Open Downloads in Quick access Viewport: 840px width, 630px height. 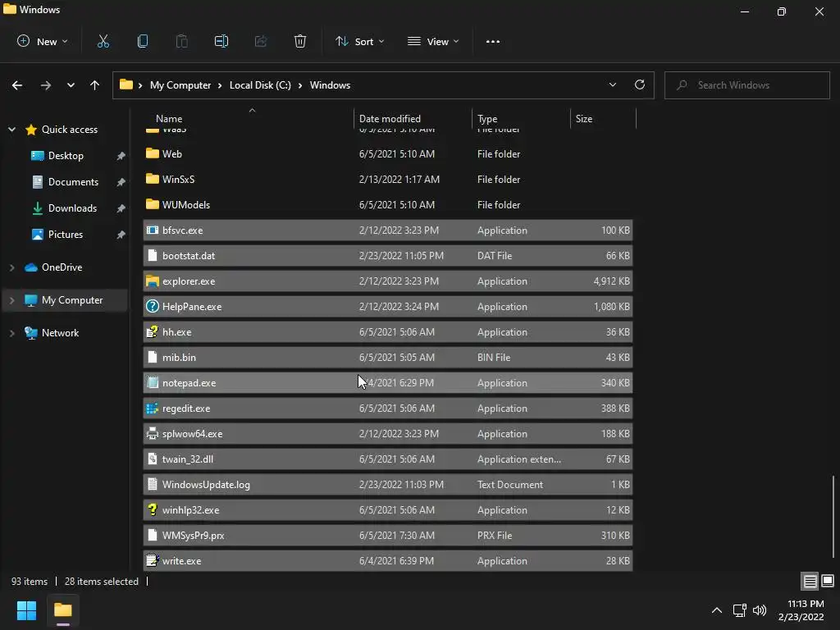[72, 208]
